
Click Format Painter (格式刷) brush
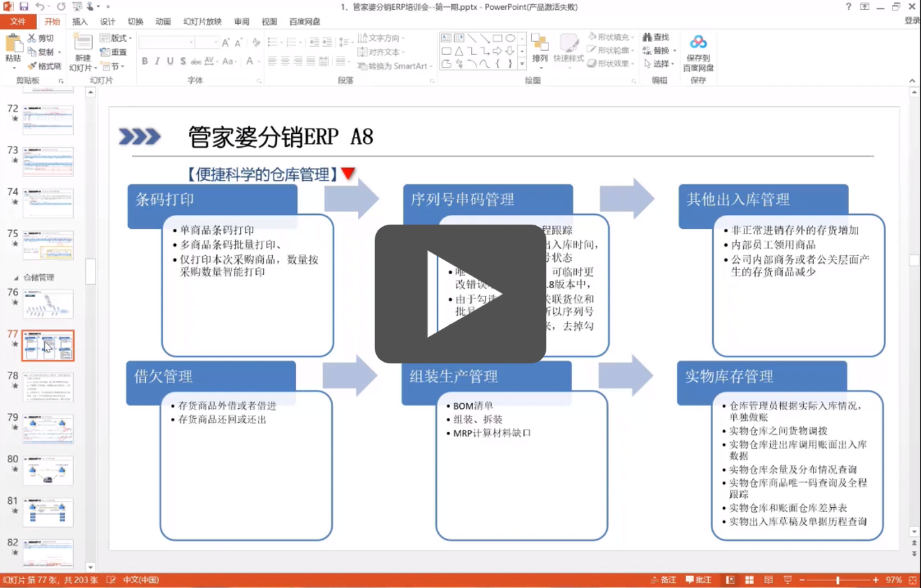[33, 66]
